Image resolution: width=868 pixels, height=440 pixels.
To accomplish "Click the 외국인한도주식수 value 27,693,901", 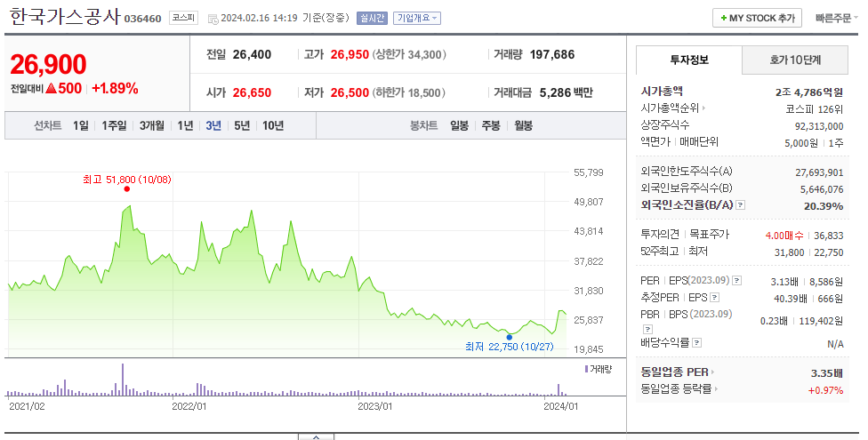I will (x=819, y=172).
